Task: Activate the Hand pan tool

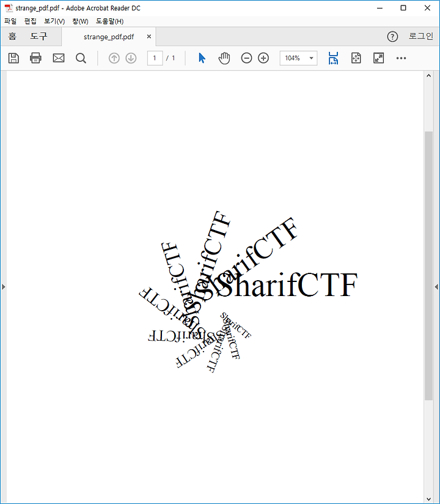Action: click(224, 58)
